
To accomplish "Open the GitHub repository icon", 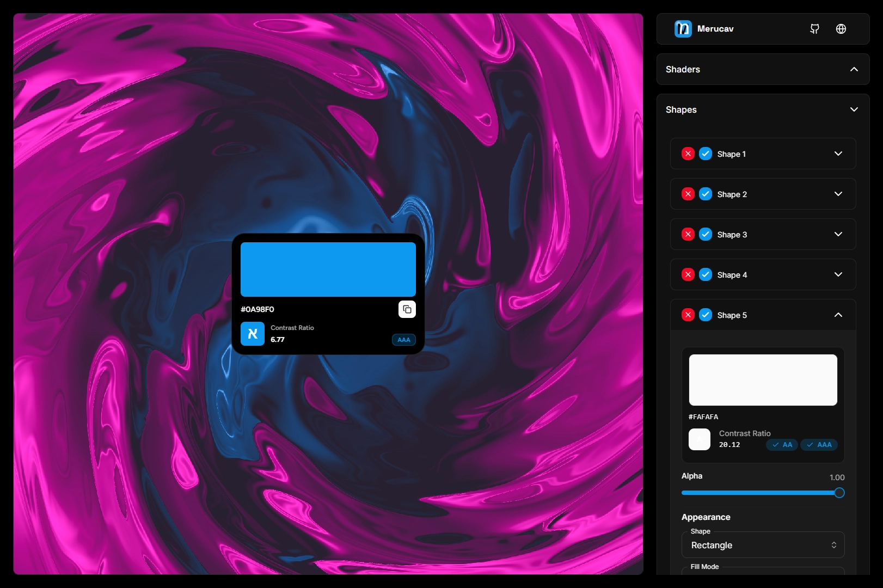I will pyautogui.click(x=814, y=28).
